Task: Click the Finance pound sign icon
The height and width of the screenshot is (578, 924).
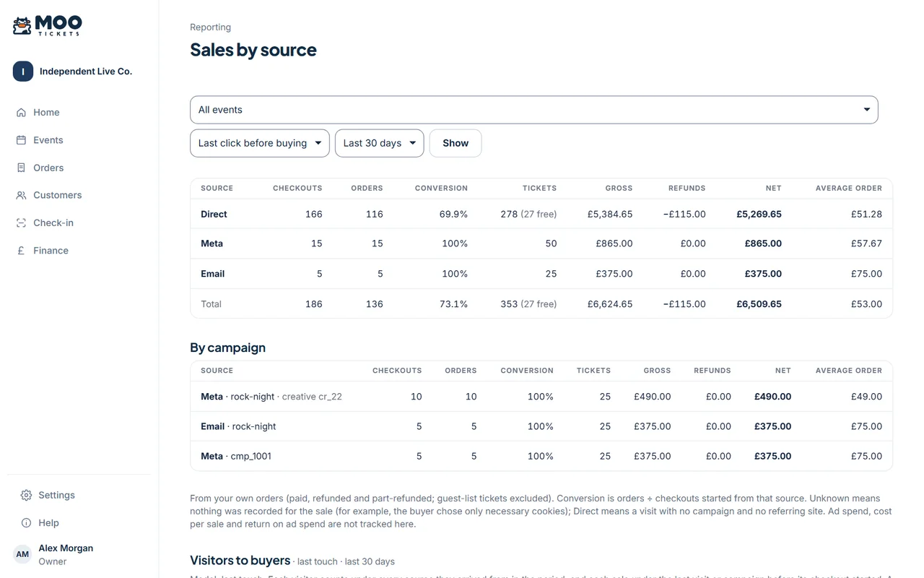Action: pyautogui.click(x=21, y=251)
